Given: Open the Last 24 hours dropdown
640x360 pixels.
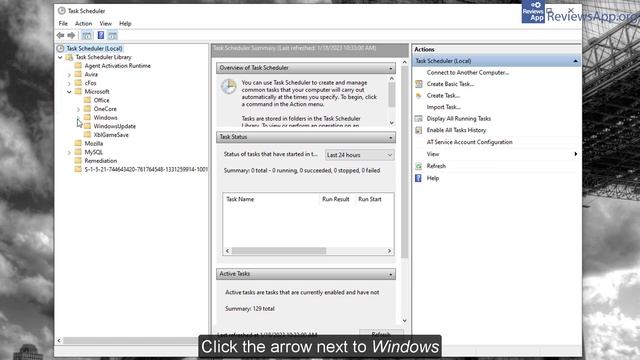Looking at the screenshot, I should tap(360, 155).
